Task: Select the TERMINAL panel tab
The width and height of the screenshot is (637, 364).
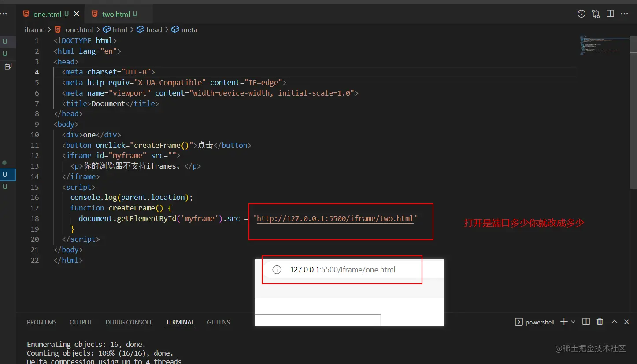Action: pyautogui.click(x=180, y=322)
